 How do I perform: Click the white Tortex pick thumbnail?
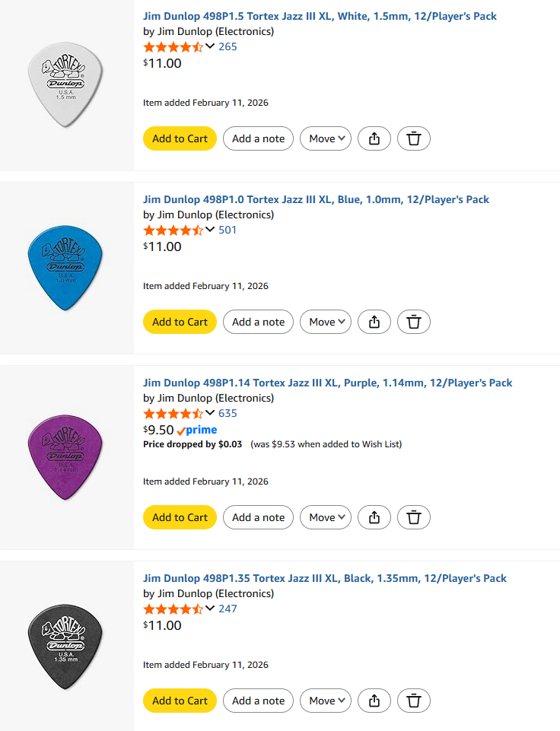pos(65,84)
